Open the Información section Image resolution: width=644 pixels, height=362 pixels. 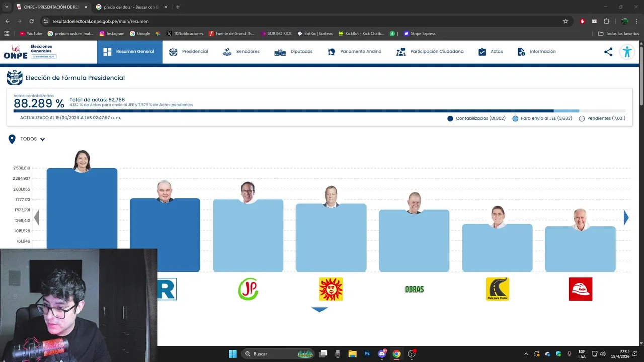[x=537, y=52]
